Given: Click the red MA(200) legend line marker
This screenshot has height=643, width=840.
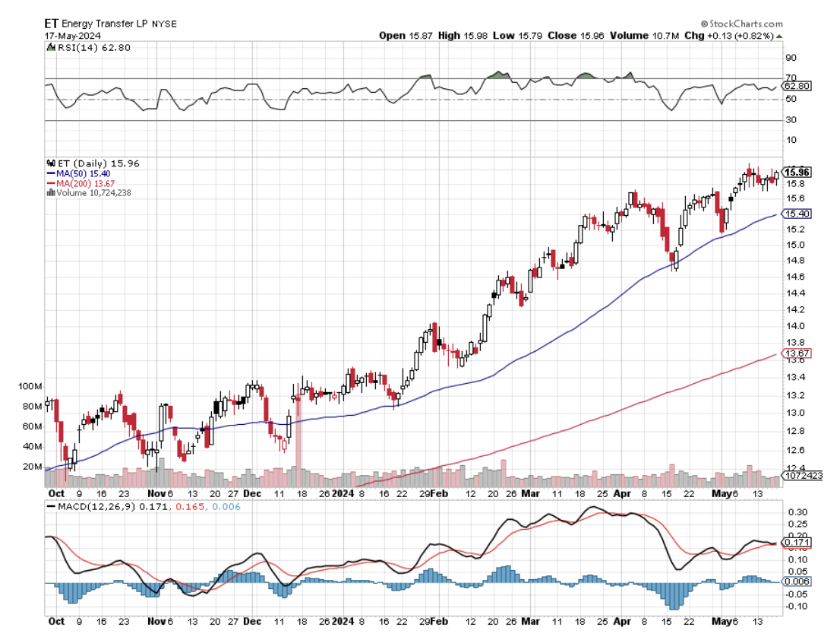Looking at the screenshot, I should [x=50, y=183].
